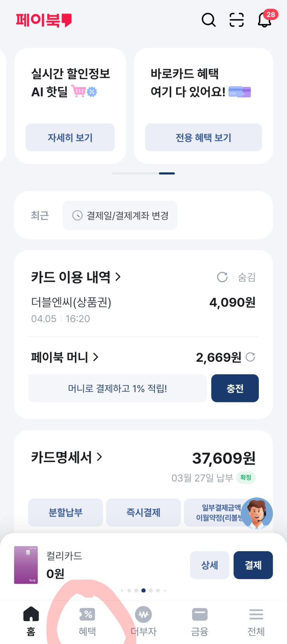Viewport: 287px width, 644px height.
Task: Switch to the 더부자 tab
Action: click(143, 621)
